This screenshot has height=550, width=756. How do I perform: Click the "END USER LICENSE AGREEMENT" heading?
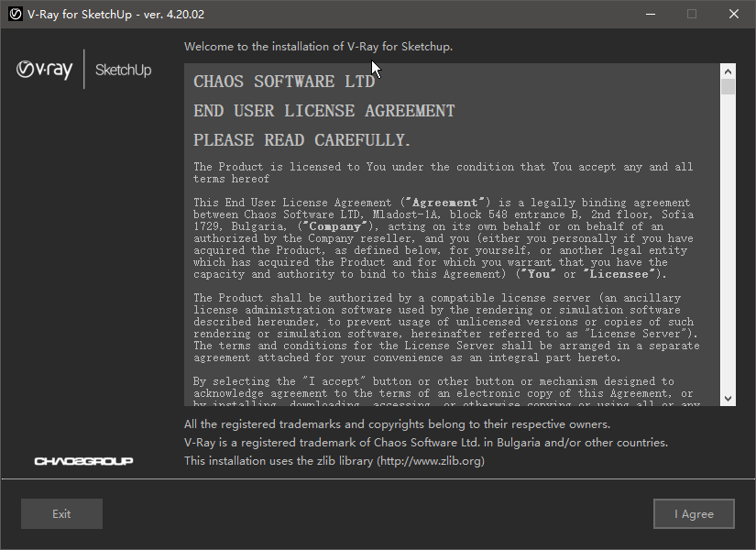[324, 111]
